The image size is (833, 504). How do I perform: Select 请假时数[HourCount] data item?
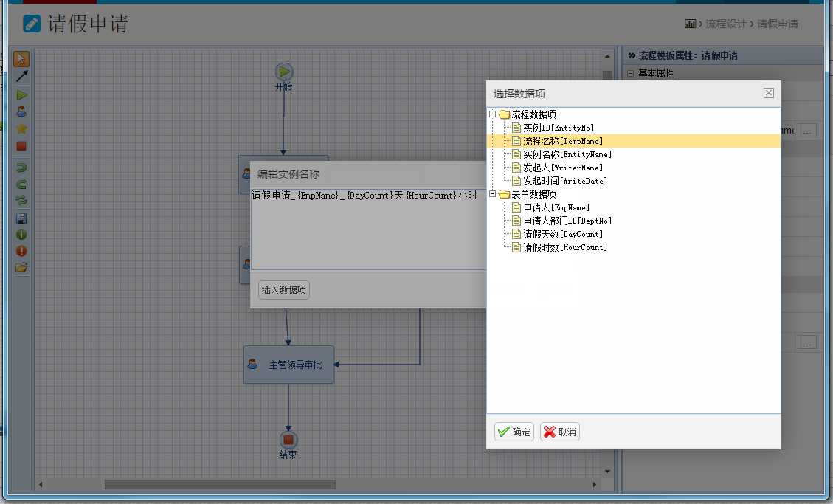click(565, 247)
